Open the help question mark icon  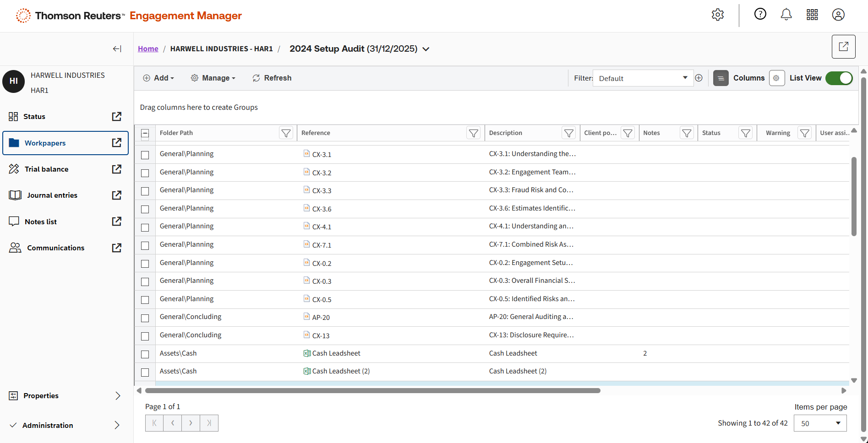(x=760, y=15)
